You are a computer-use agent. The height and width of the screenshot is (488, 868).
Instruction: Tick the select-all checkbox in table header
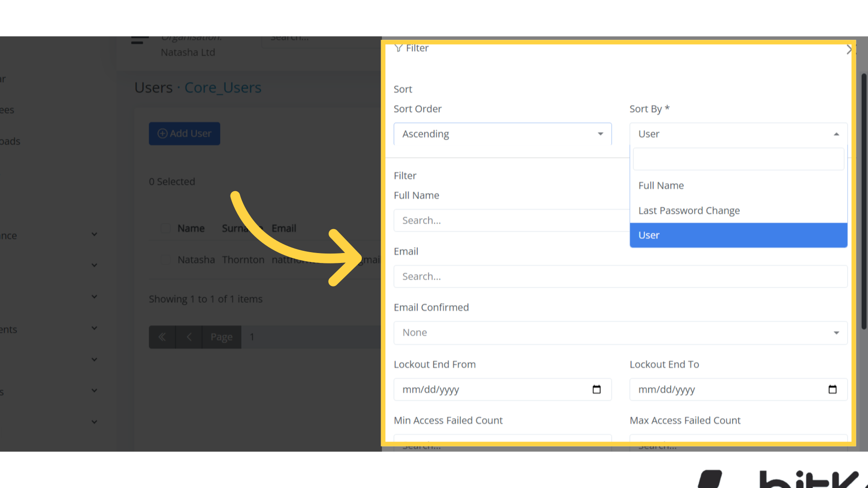click(165, 228)
